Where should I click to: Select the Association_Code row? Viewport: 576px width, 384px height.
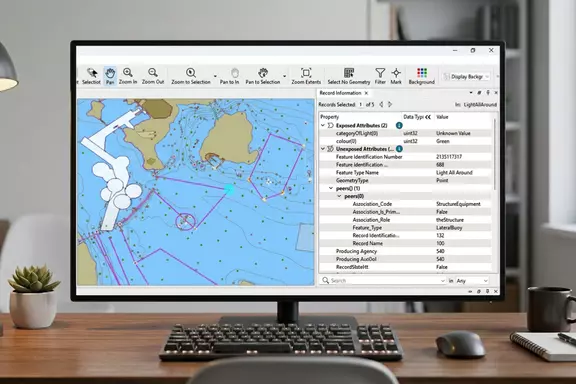tap(406, 204)
